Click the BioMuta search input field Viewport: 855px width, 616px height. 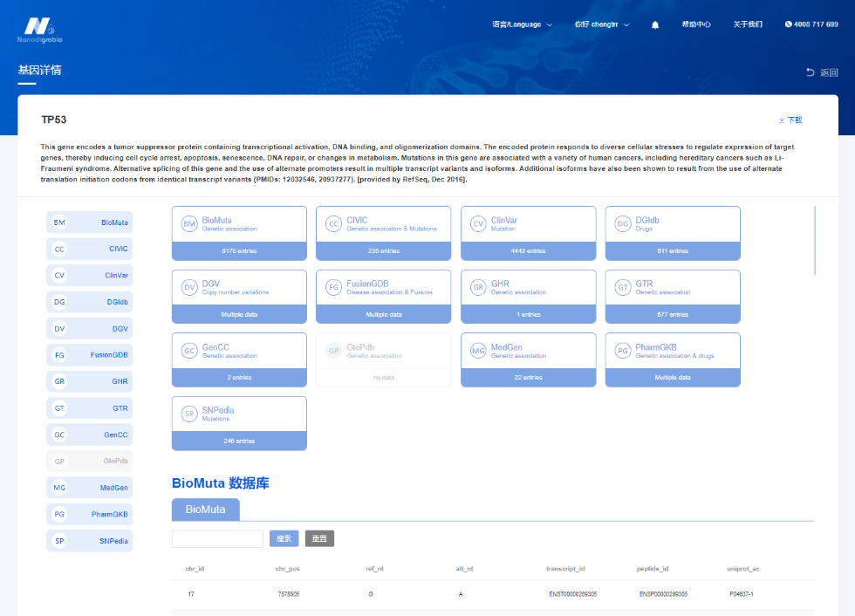point(217,538)
